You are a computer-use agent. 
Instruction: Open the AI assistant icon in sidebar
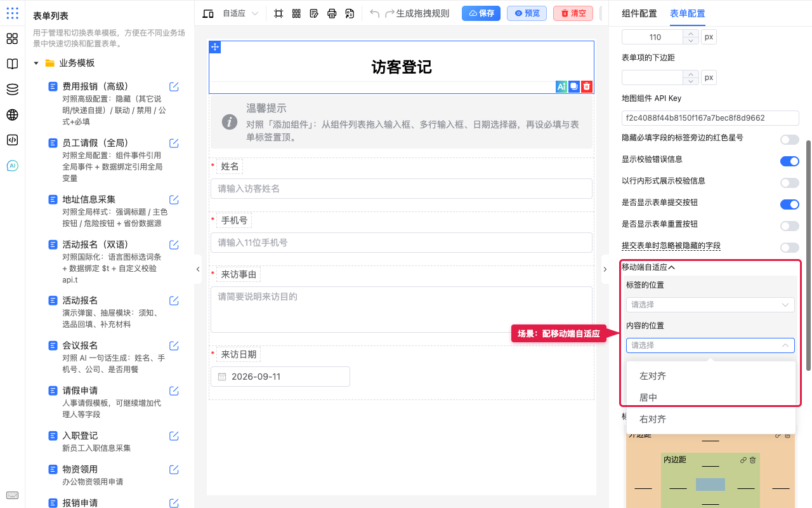coord(12,166)
